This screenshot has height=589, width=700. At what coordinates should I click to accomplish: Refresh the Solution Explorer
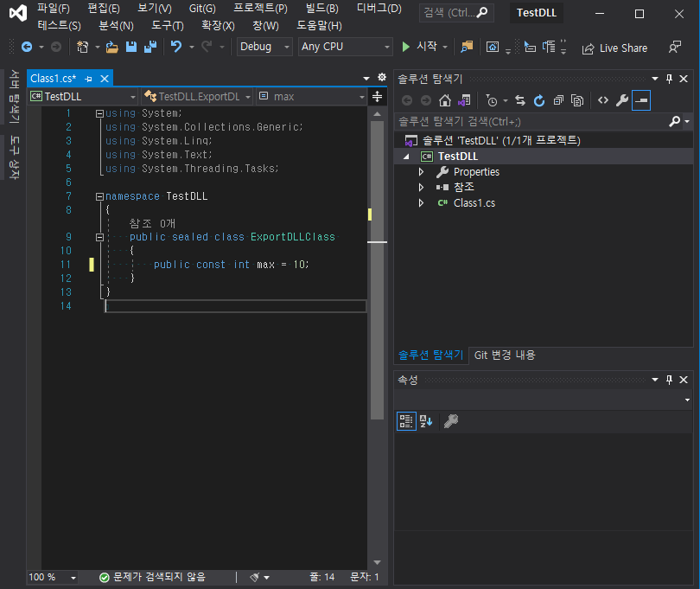[x=539, y=100]
